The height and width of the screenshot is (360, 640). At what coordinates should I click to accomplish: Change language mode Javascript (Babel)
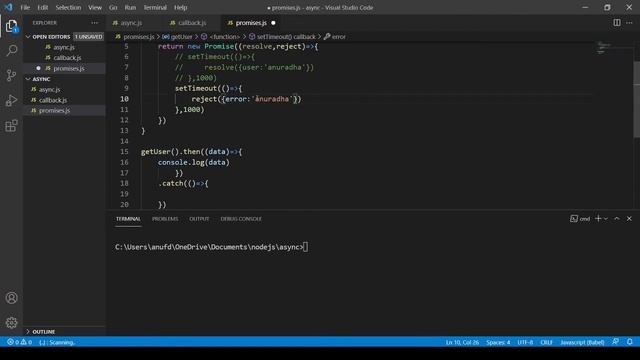click(x=582, y=342)
